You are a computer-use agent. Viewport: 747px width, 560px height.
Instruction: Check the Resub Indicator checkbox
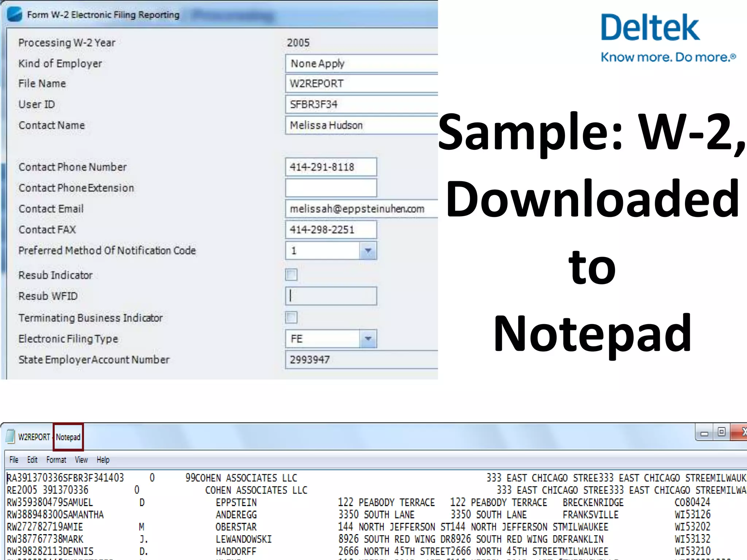[x=291, y=275]
